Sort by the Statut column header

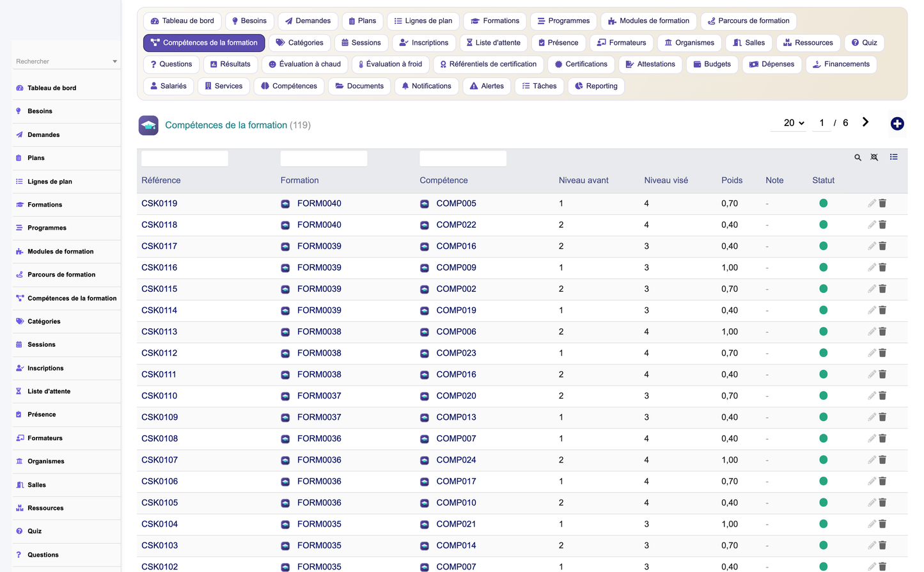[823, 180]
